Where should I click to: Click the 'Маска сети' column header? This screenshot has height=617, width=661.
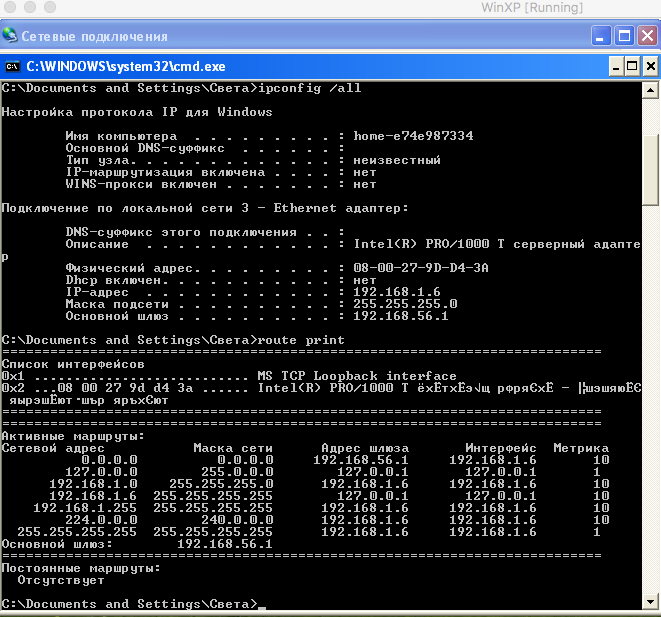pos(233,448)
